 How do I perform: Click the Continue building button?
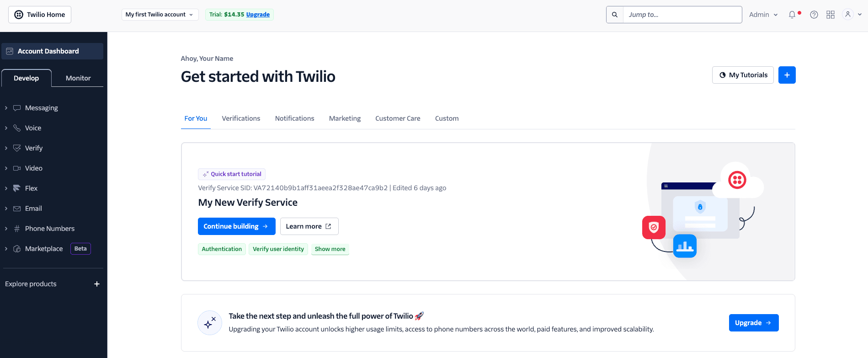tap(236, 226)
